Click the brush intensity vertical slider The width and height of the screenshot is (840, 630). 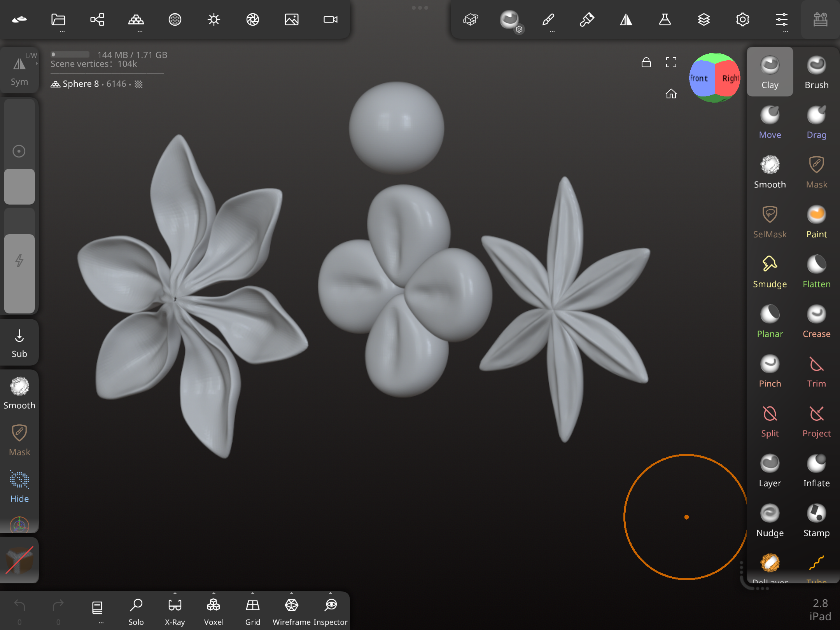pyautogui.click(x=19, y=272)
